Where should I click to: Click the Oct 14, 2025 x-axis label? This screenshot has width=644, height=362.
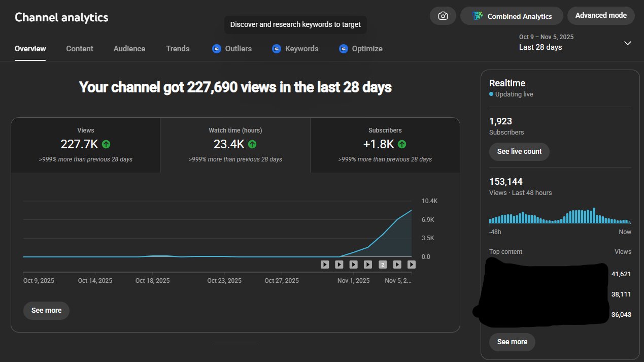coord(95,281)
